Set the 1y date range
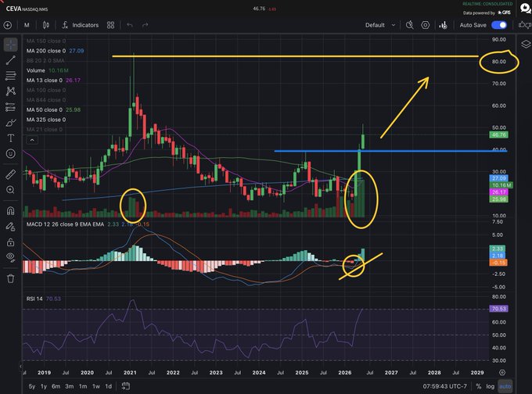 (44, 386)
